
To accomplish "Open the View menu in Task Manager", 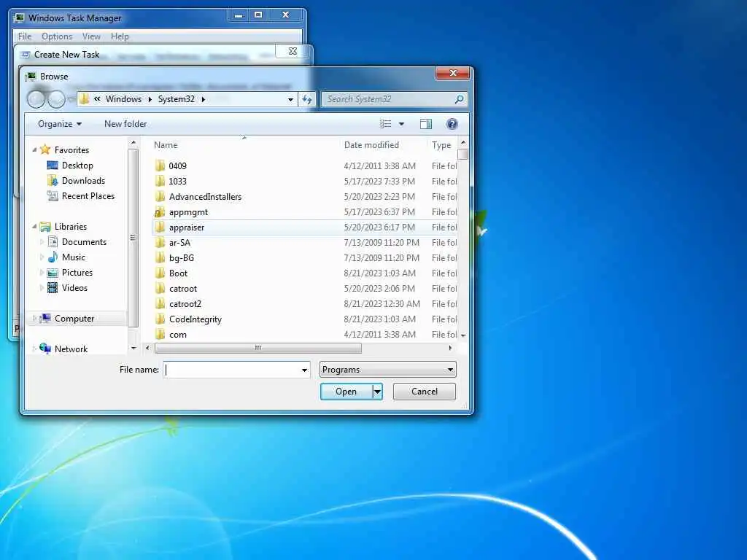I will 91,36.
